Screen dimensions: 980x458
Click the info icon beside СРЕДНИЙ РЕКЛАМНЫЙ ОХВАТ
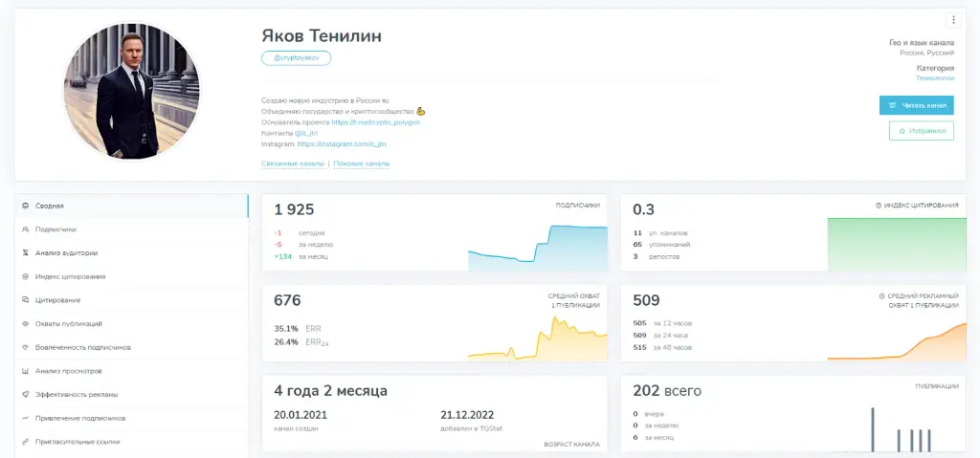[x=881, y=296]
